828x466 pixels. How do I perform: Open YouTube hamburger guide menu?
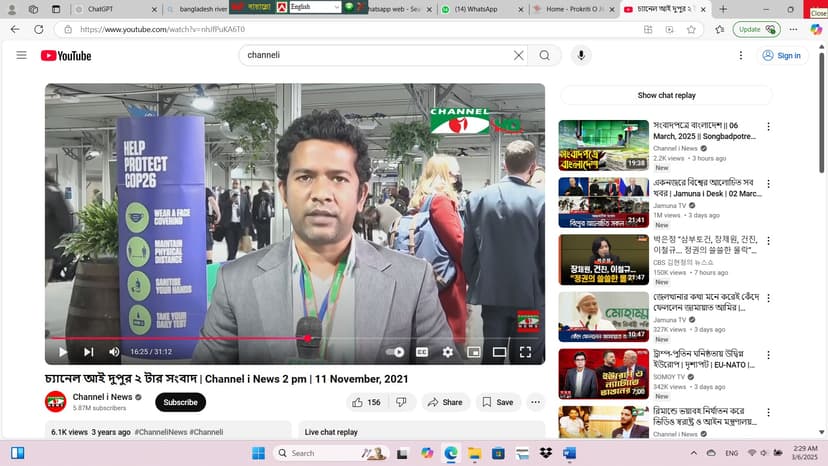tap(21, 55)
